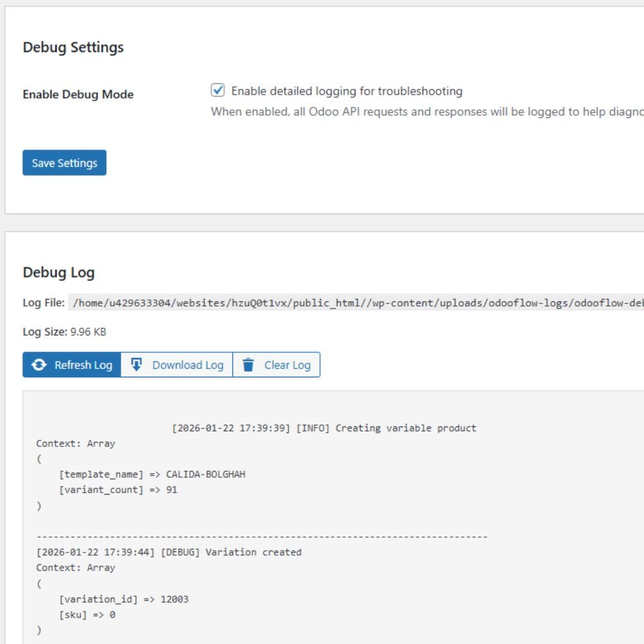
Task: Click the Enable Debug Mode field label
Action: click(x=78, y=94)
